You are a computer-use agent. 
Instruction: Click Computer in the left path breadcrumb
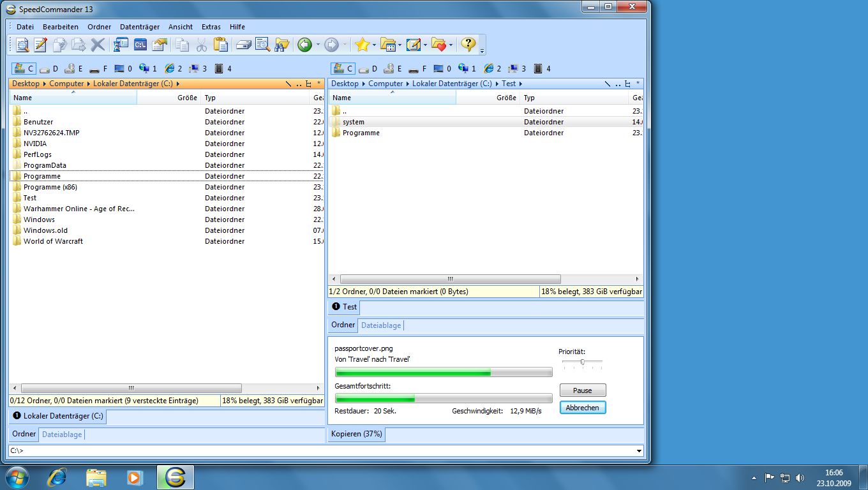coord(66,84)
